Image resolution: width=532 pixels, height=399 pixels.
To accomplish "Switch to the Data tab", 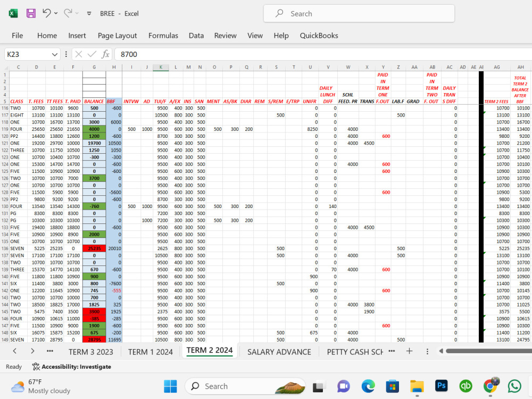I will click(x=196, y=36).
